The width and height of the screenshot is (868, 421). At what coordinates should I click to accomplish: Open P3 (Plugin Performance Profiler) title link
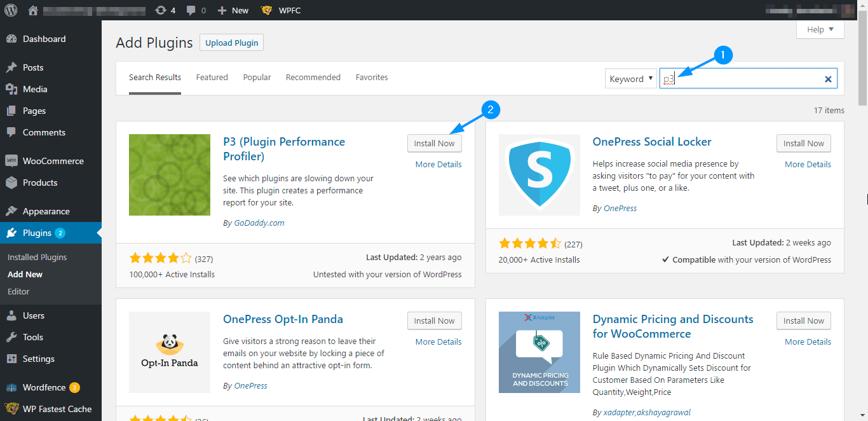(284, 149)
